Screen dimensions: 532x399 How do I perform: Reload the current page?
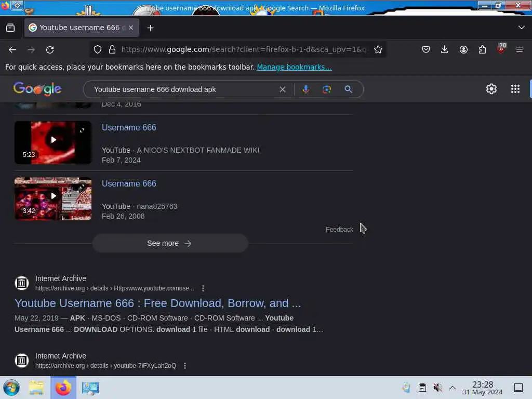50,50
